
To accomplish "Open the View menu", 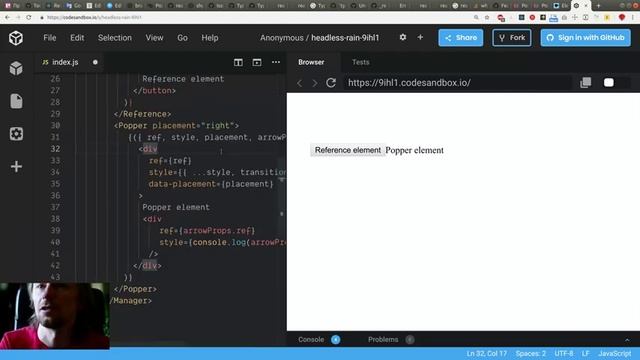I will [154, 38].
